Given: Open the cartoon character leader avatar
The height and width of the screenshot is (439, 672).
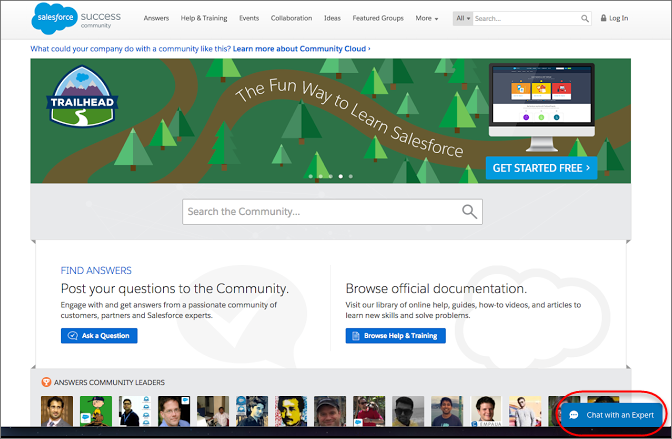Looking at the screenshot, I should [96, 411].
